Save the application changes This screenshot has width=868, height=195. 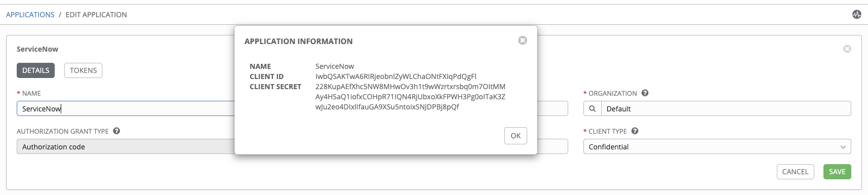click(x=837, y=172)
